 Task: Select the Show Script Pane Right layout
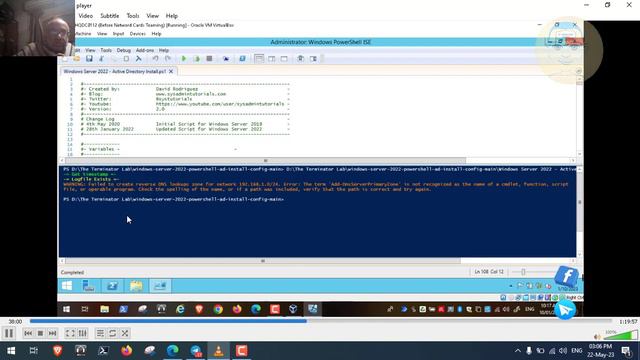[271, 59]
